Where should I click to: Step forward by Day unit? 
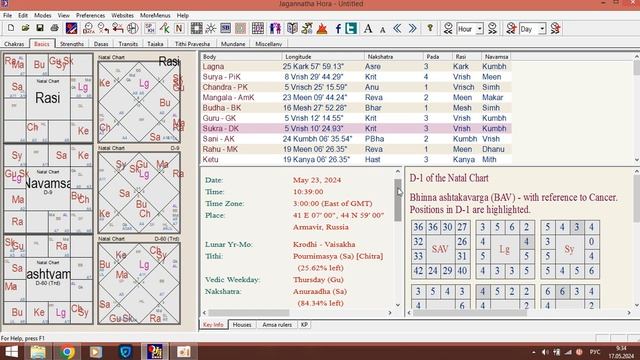pos(555,28)
